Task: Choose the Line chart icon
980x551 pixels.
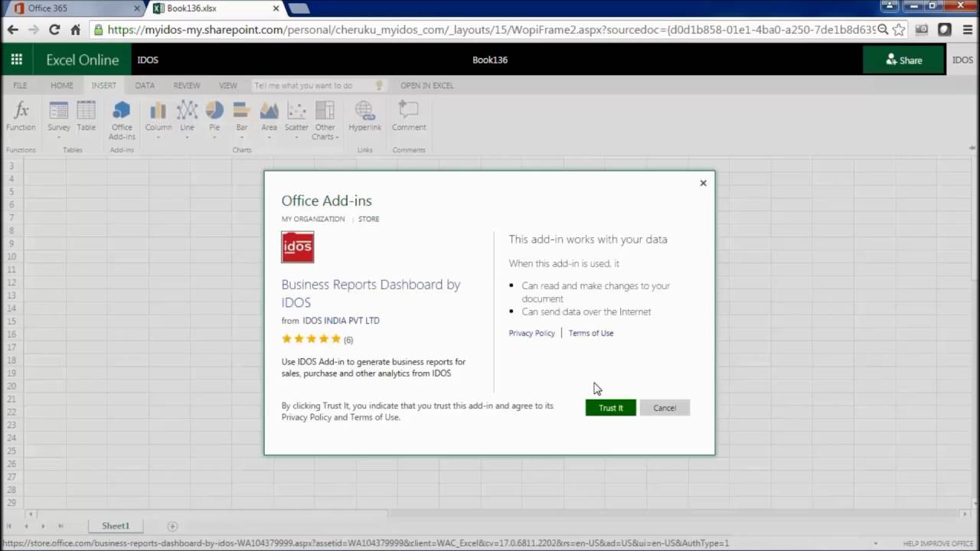Action: (x=187, y=110)
